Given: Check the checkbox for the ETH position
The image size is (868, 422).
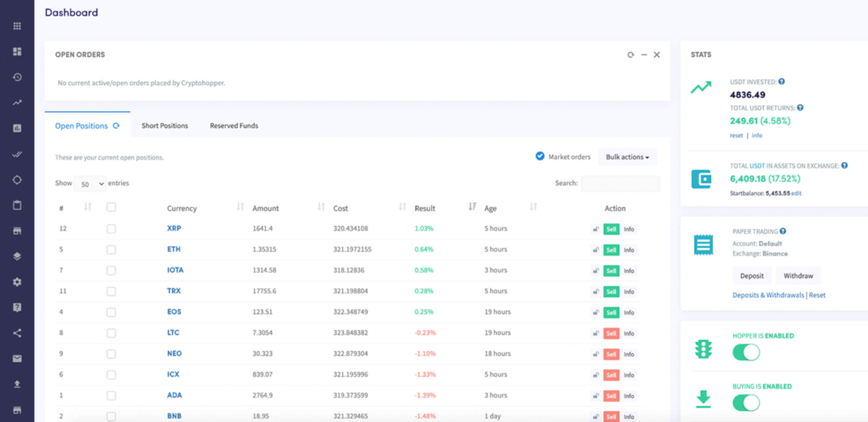Looking at the screenshot, I should click(111, 250).
